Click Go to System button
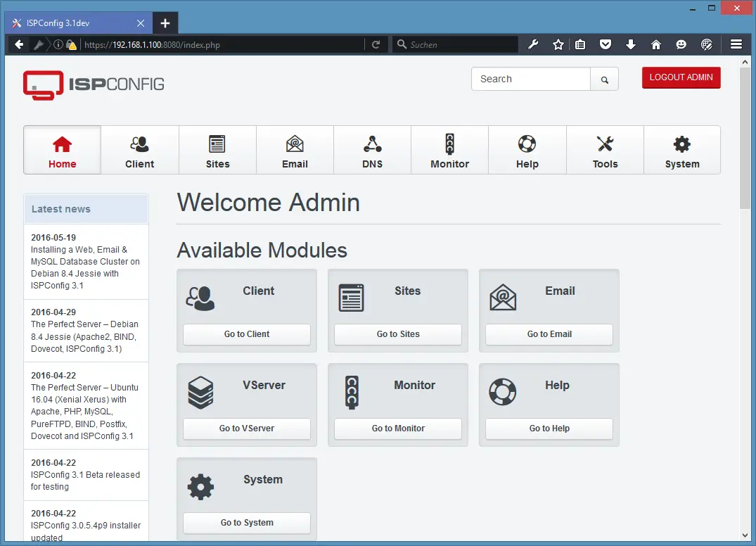 pyautogui.click(x=247, y=523)
